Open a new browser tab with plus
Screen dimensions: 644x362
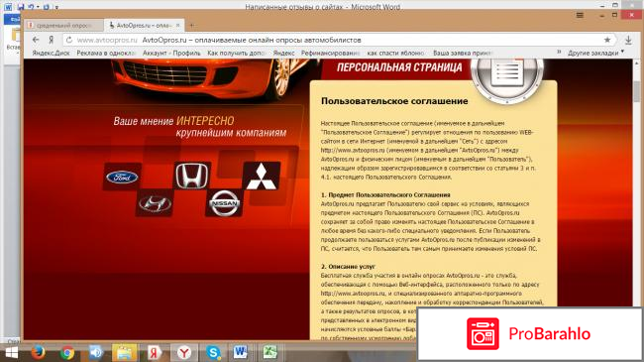pyautogui.click(x=192, y=26)
